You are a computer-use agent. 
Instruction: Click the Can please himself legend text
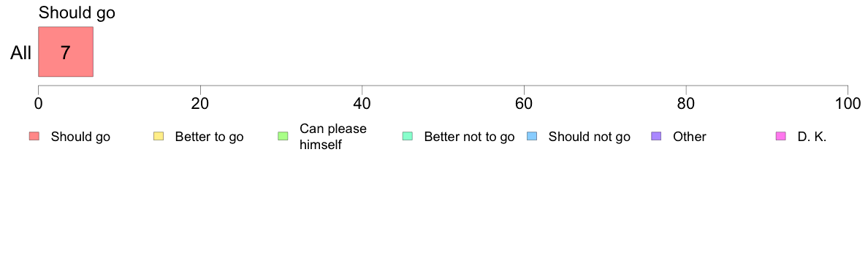(332, 137)
